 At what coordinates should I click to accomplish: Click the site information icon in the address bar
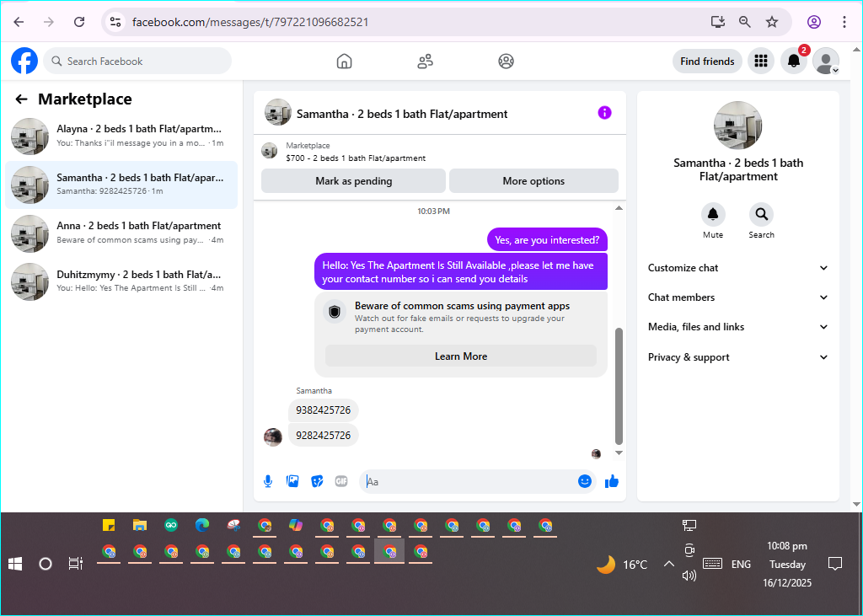[115, 22]
